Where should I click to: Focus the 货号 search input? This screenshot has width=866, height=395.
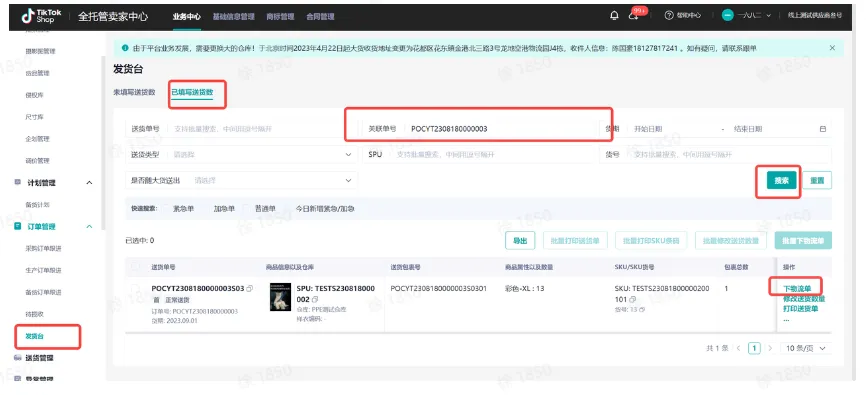coord(715,155)
